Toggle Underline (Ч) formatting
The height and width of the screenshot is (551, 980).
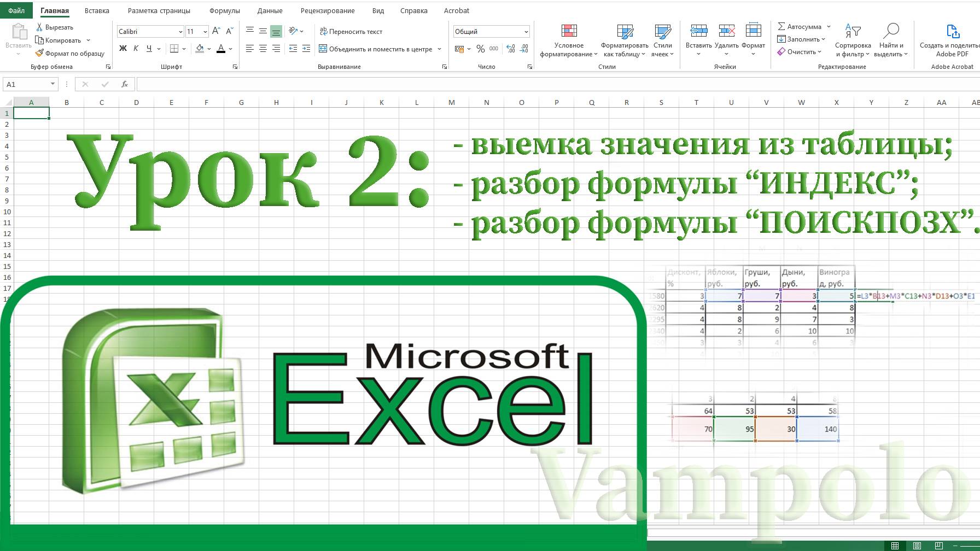click(x=149, y=48)
